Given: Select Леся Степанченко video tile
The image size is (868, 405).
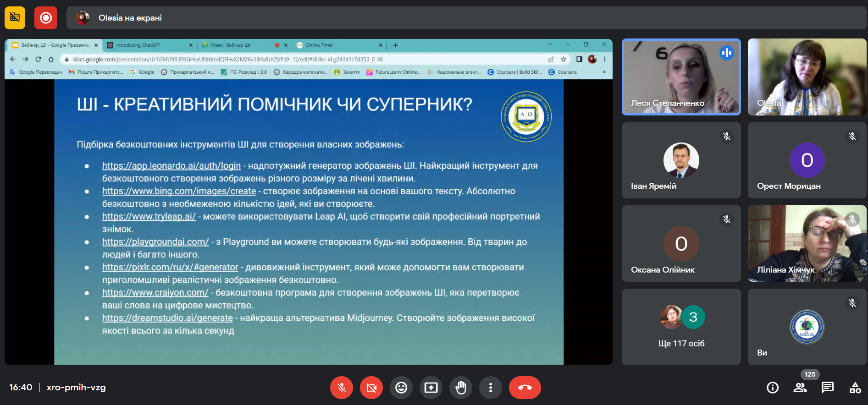Looking at the screenshot, I should pyautogui.click(x=681, y=77).
